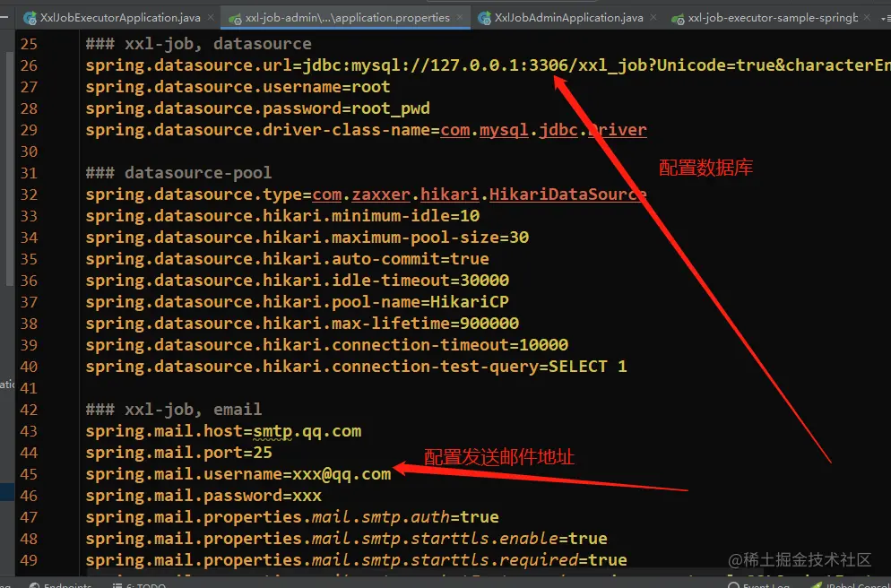Viewport: 891px width, 588px height.
Task: Click line number 30 in the gutter
Action: pos(29,151)
